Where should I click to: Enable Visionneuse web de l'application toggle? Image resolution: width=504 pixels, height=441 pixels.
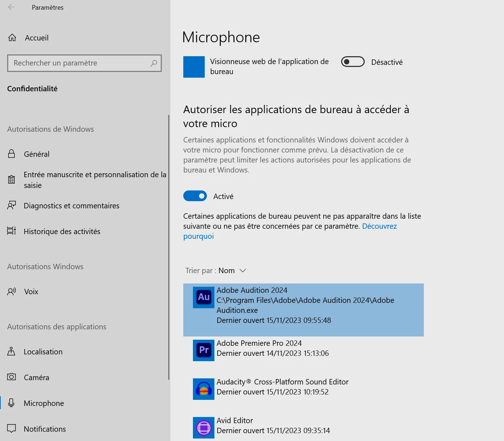(353, 62)
